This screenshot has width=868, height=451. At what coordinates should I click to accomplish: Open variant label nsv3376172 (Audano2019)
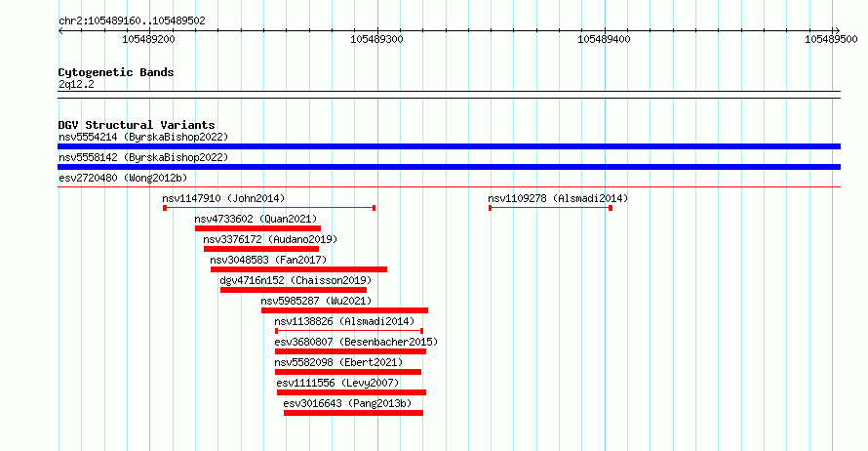pyautogui.click(x=270, y=239)
